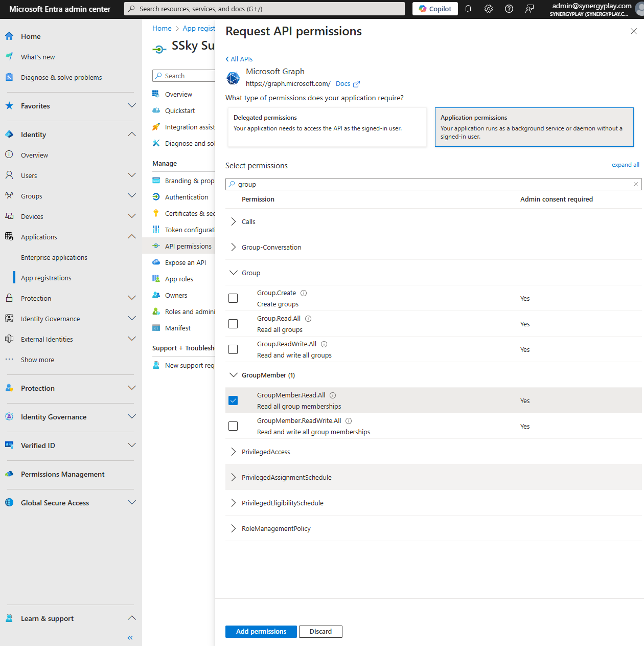Click the Verified ID icon
This screenshot has width=644, height=646.
coord(9,445)
